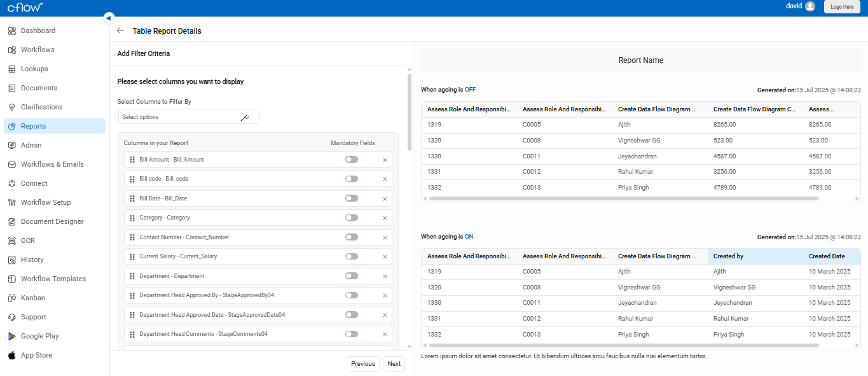The width and height of the screenshot is (868, 376).
Task: Click the Clarifications lightbulb icon
Action: 12,107
